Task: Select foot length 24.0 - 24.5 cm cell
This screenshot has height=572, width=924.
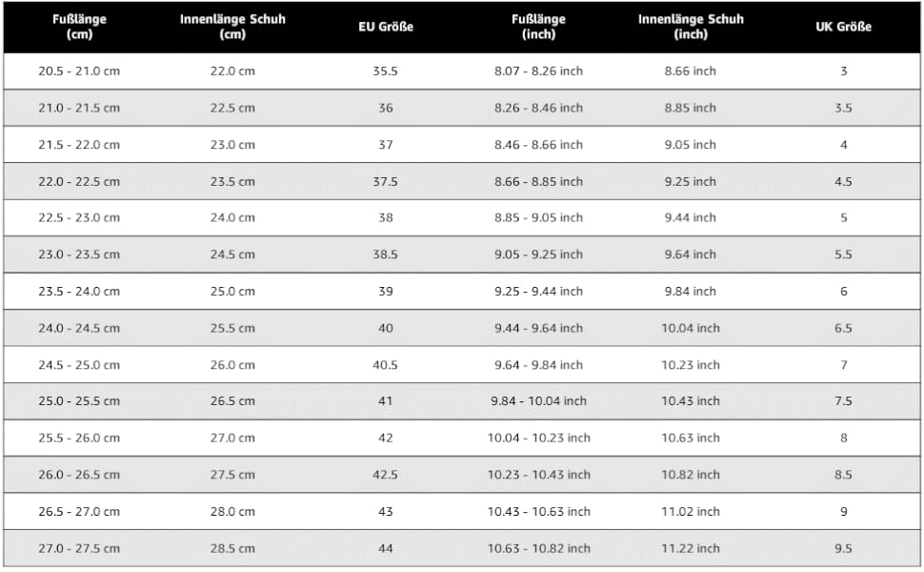Action: tap(79, 328)
